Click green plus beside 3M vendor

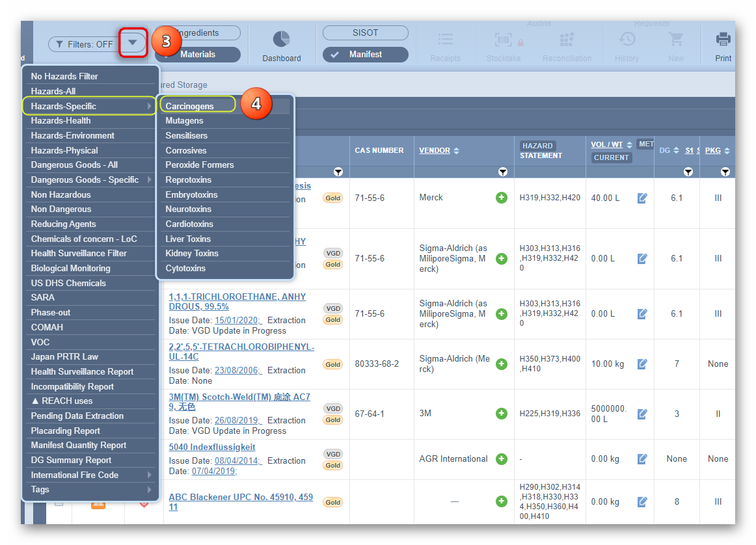501,414
